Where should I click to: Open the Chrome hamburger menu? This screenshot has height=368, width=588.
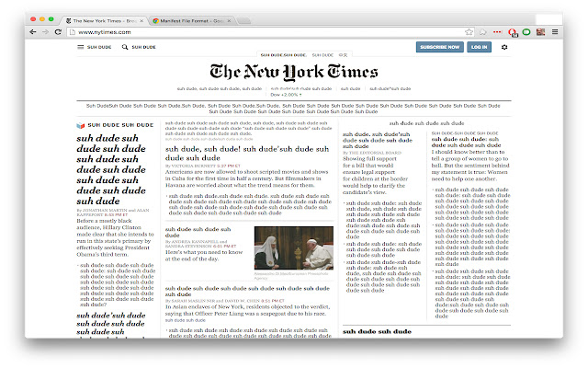pyautogui.click(x=555, y=32)
